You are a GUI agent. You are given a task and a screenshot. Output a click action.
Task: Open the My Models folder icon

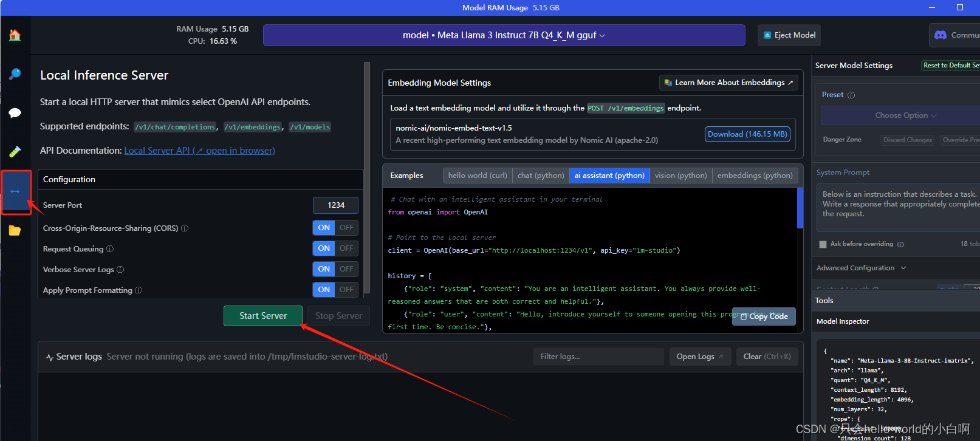click(15, 231)
